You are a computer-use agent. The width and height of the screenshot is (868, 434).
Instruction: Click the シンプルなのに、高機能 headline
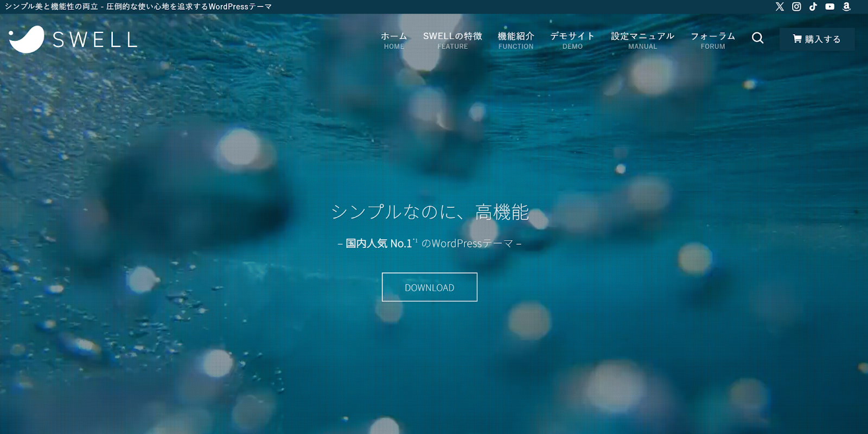click(x=429, y=212)
